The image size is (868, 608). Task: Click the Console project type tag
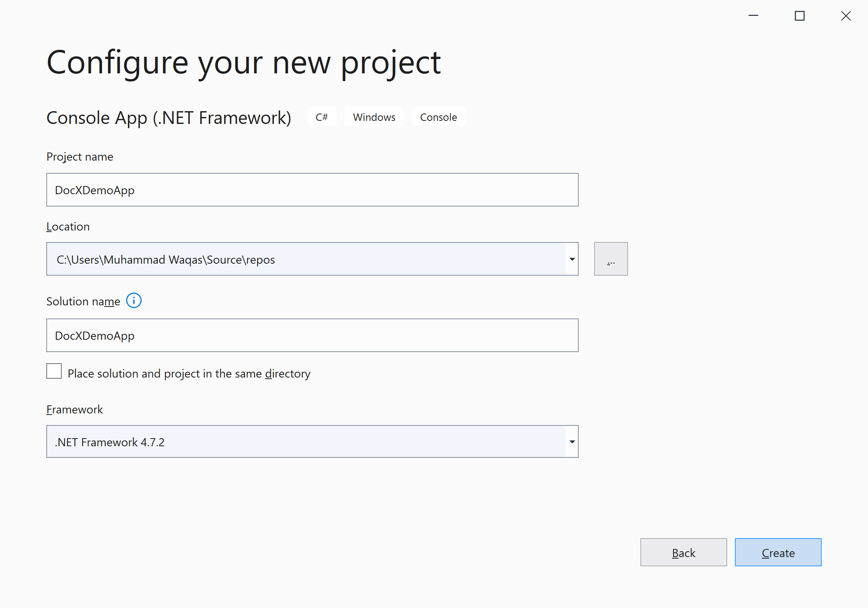point(438,117)
